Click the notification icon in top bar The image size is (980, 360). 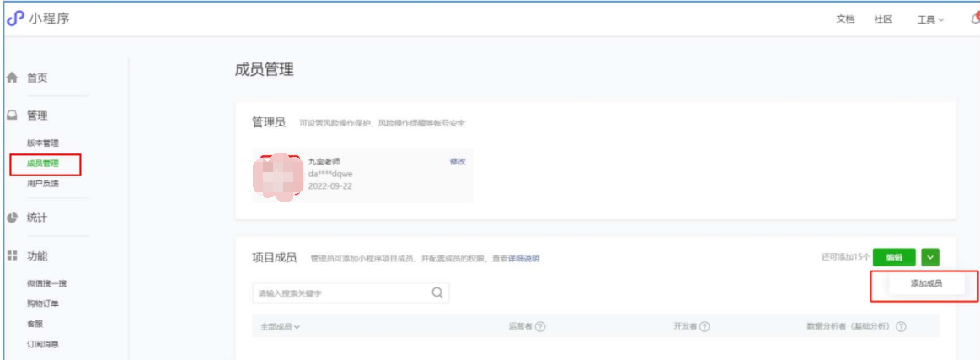click(x=973, y=19)
